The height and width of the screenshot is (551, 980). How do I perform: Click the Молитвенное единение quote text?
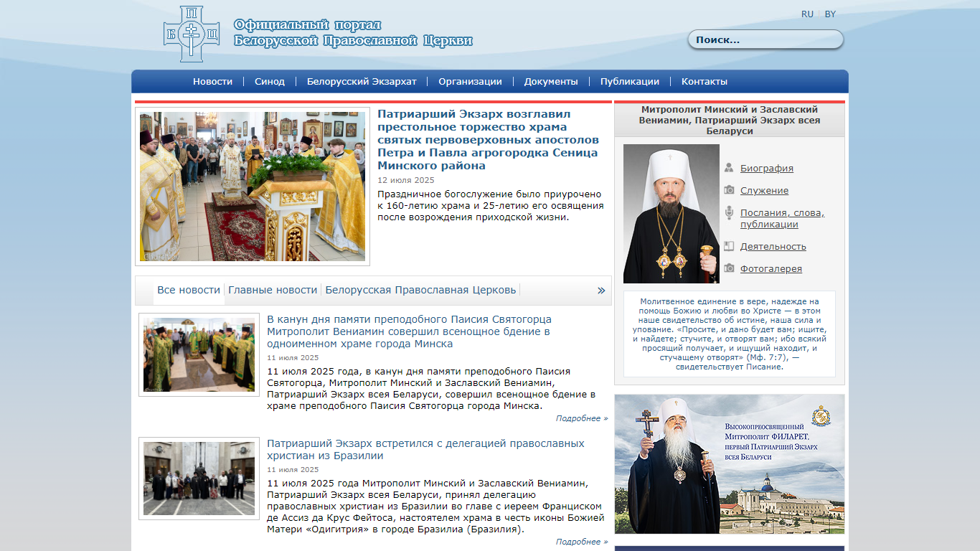[x=730, y=334]
